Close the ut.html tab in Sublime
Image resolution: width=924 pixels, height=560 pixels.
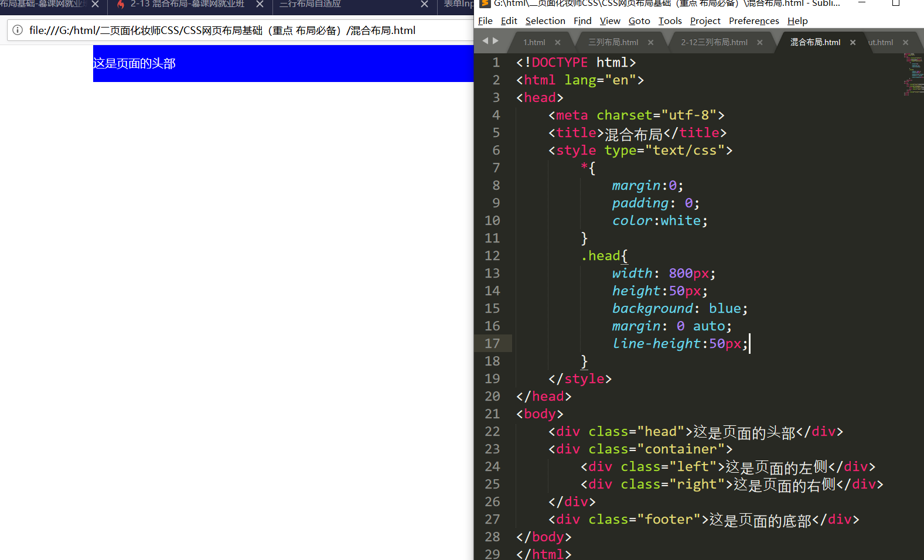pyautogui.click(x=905, y=42)
